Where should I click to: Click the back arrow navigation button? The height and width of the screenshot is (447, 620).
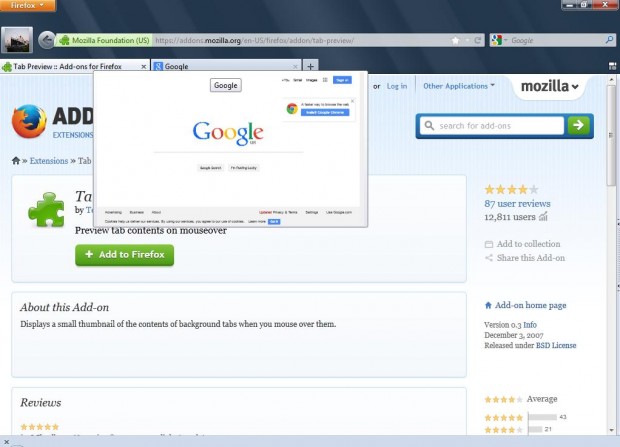point(47,40)
